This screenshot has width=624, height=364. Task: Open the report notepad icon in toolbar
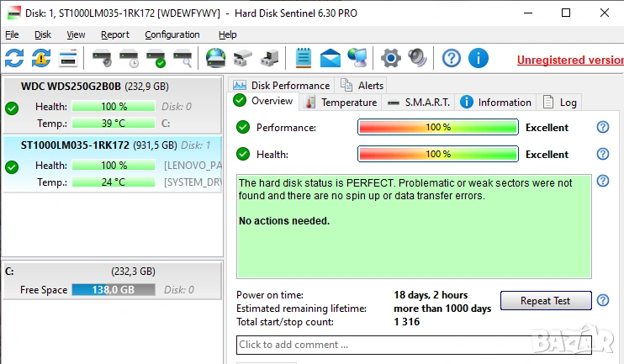[x=303, y=58]
